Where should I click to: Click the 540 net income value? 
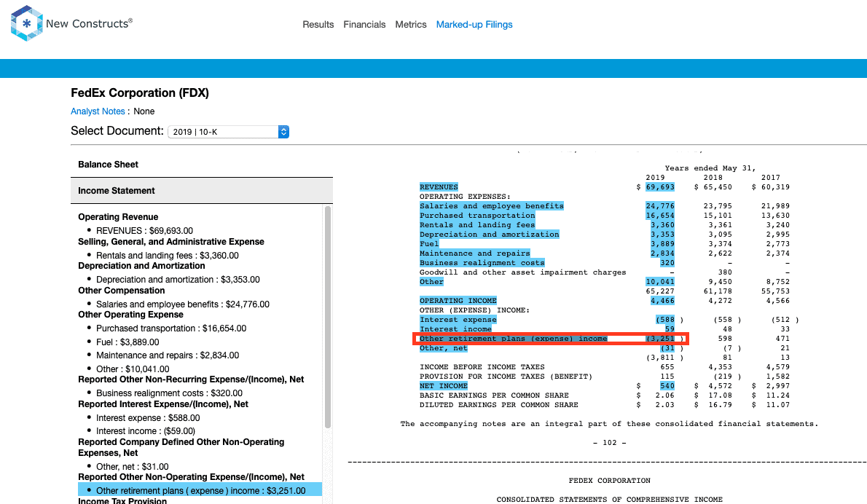[x=667, y=386]
